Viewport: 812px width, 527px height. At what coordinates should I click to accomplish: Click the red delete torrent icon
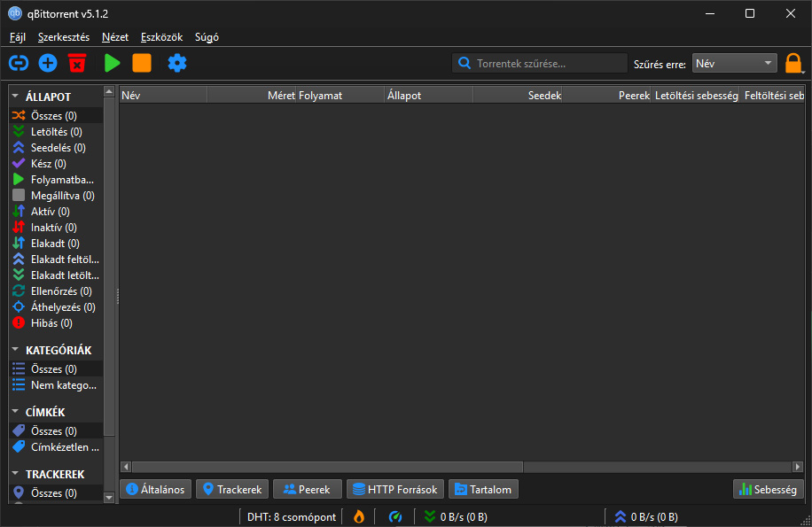(x=78, y=63)
